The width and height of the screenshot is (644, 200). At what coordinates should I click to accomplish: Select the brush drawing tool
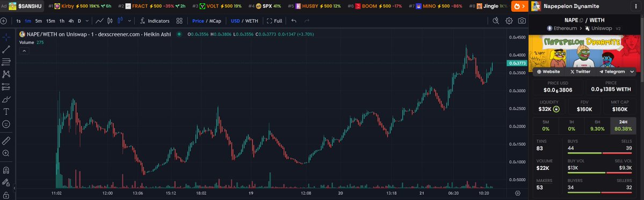pyautogui.click(x=6, y=99)
